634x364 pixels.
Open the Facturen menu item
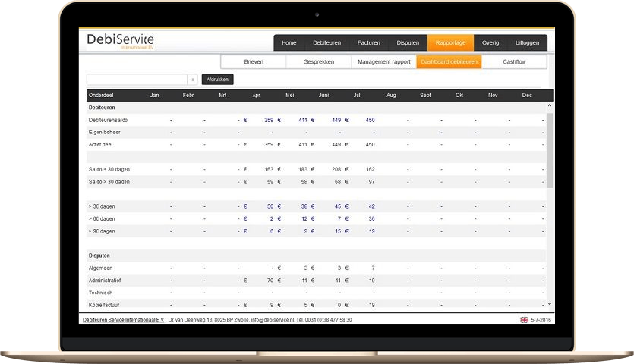coord(368,43)
